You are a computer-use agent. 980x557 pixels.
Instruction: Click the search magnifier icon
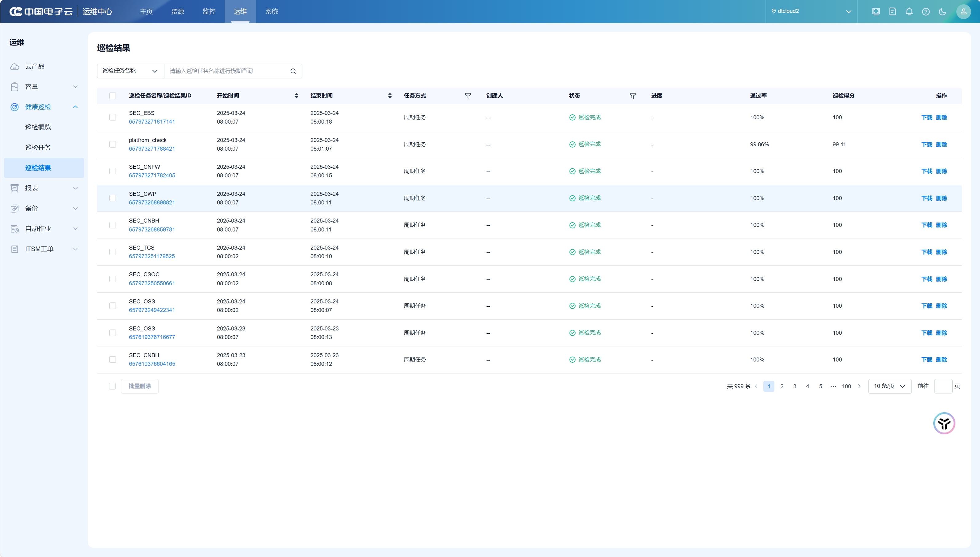click(293, 71)
